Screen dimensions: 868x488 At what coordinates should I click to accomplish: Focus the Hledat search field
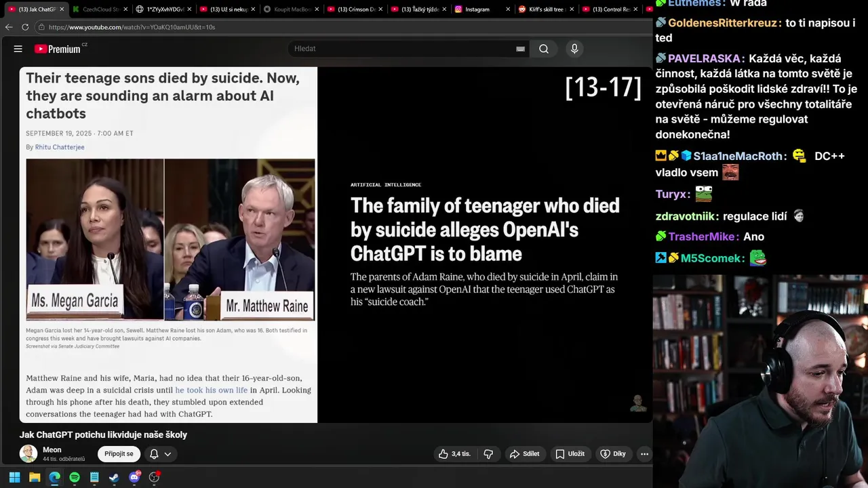(x=403, y=49)
